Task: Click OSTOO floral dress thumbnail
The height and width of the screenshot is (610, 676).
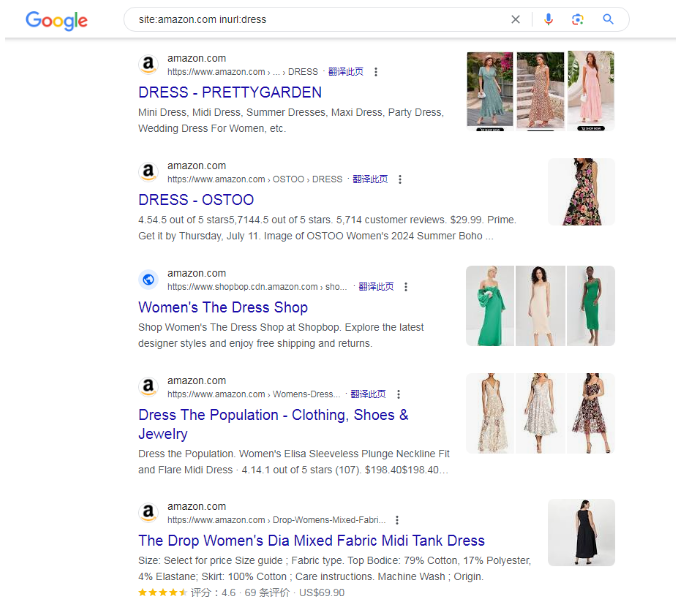Action: pos(581,192)
